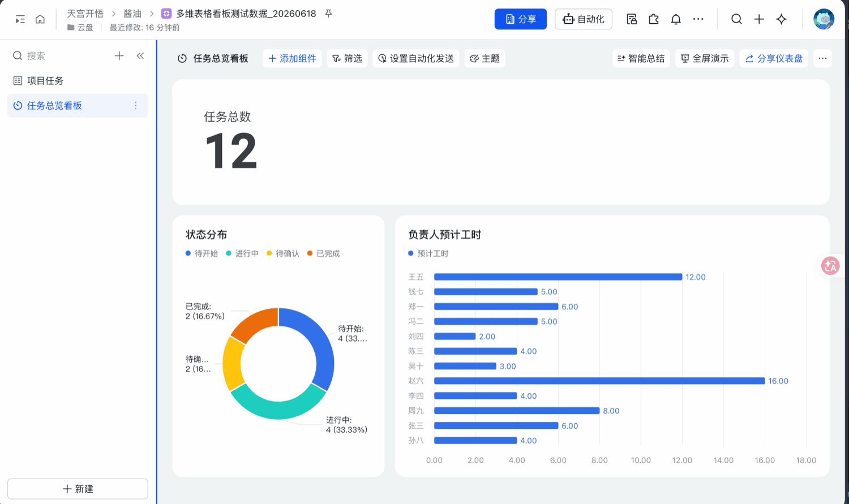849x504 pixels.
Task: Click the 赵六 bar showing 16.00
Action: [x=599, y=381]
